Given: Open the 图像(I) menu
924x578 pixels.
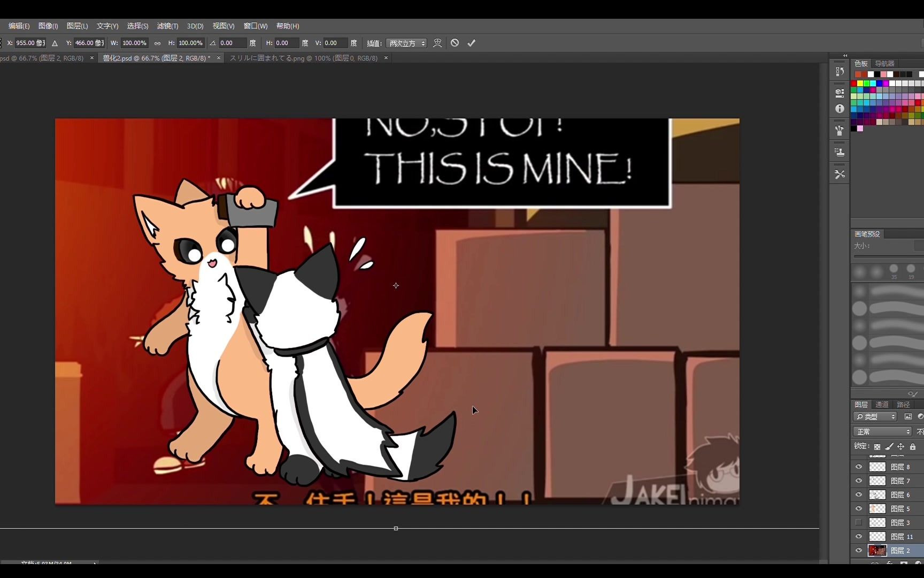Looking at the screenshot, I should point(48,26).
